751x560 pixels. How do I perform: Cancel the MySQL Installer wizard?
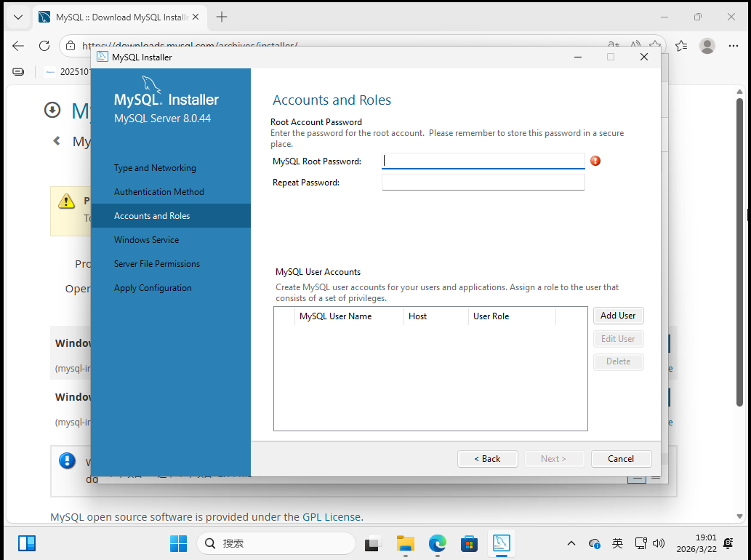point(621,459)
